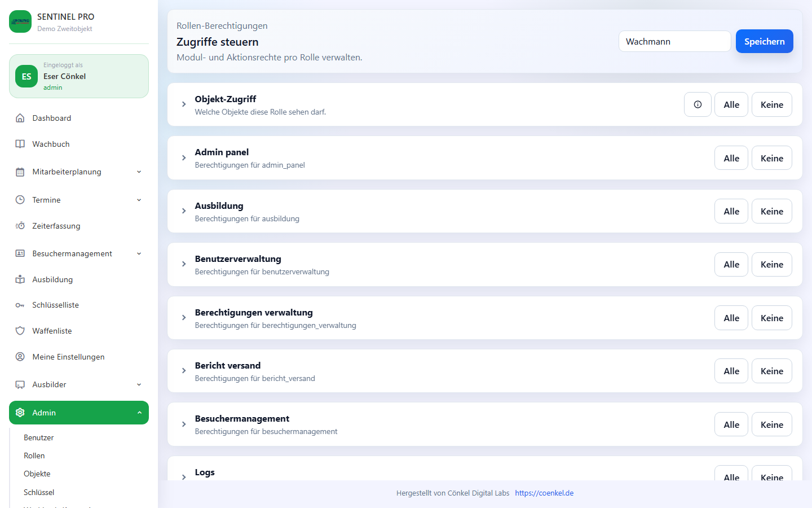Open the Wachmann role selector
This screenshot has width=812, height=508.
tap(674, 41)
